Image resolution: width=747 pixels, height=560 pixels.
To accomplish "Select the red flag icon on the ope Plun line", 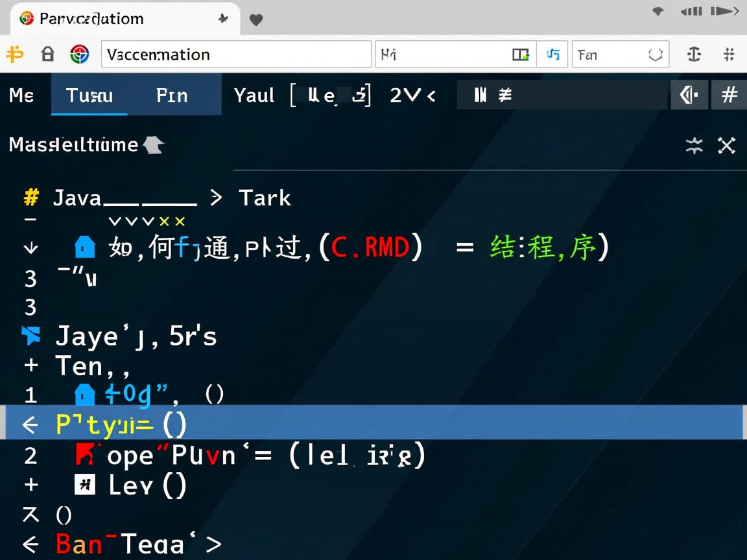I will click(x=84, y=455).
